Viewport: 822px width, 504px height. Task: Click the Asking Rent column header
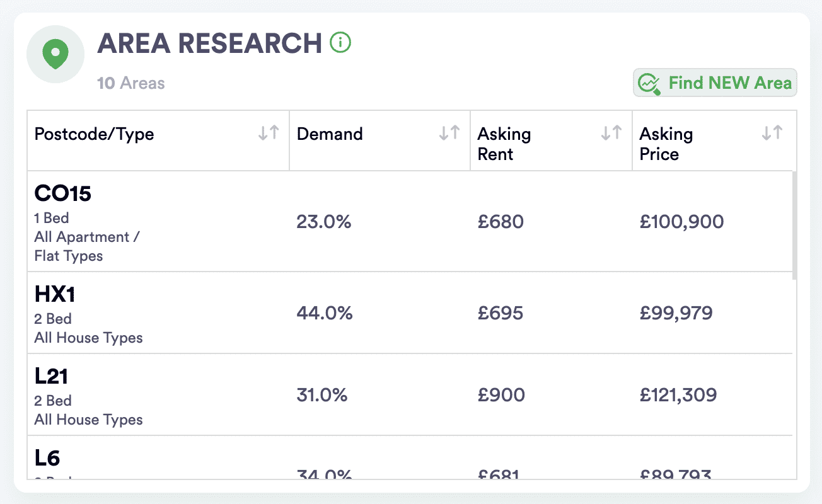(x=504, y=144)
